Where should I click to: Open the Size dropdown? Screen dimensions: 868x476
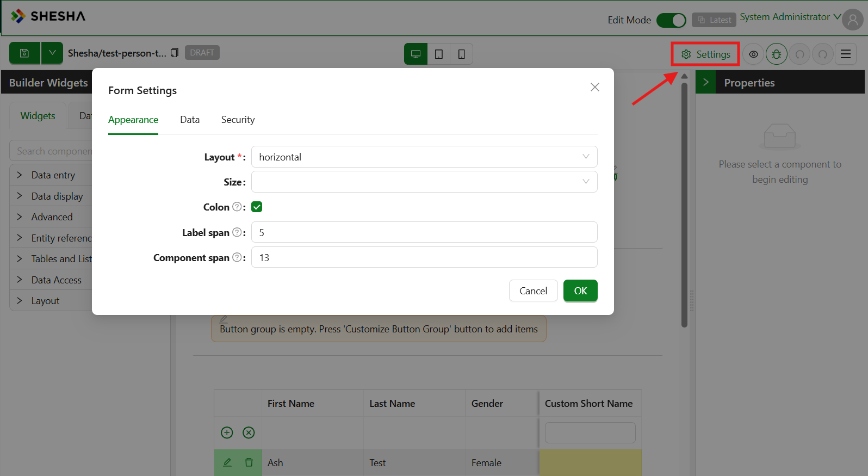coord(424,182)
